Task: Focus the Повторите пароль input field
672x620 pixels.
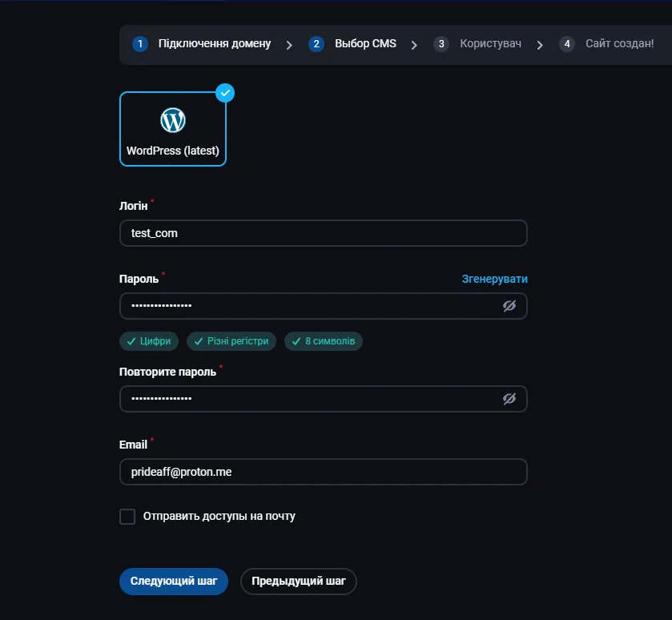Action: [x=323, y=399]
